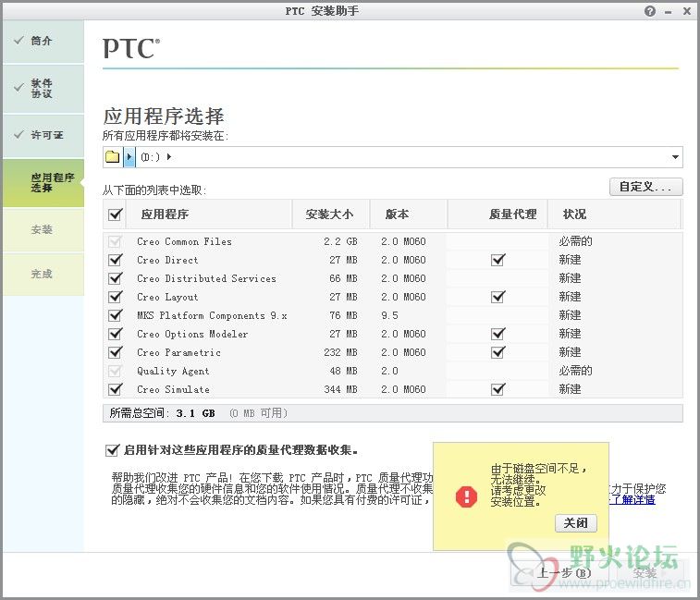
Task: Click the folder icon in install path
Action: (113, 156)
